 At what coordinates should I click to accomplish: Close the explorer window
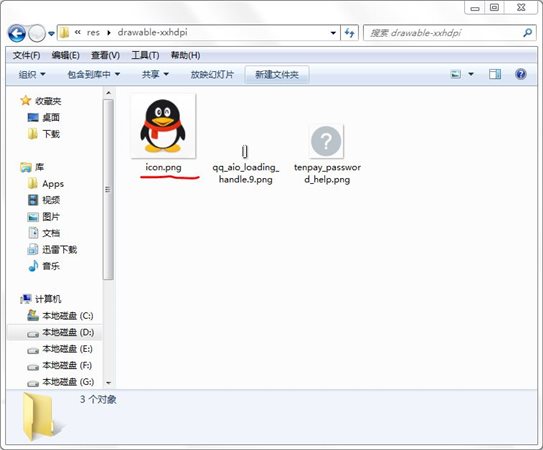[521, 8]
